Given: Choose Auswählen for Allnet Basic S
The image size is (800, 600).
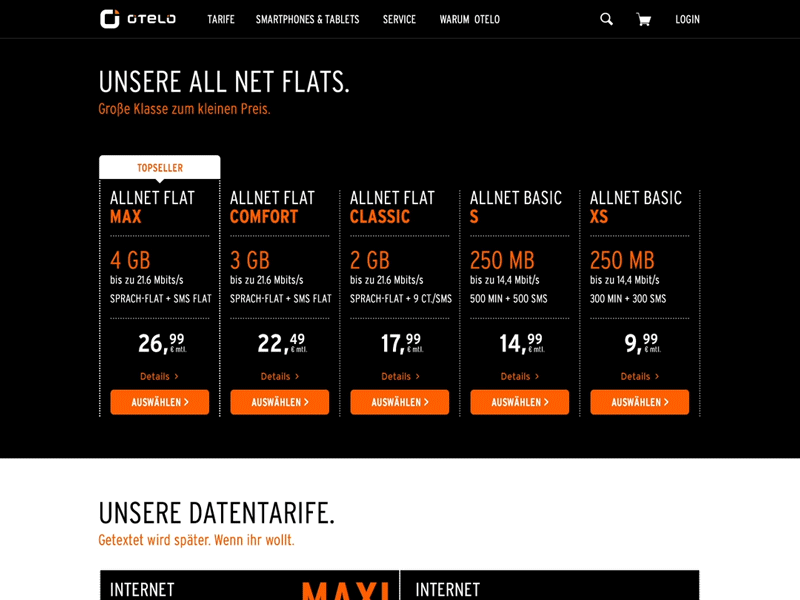Looking at the screenshot, I should pos(519,402).
